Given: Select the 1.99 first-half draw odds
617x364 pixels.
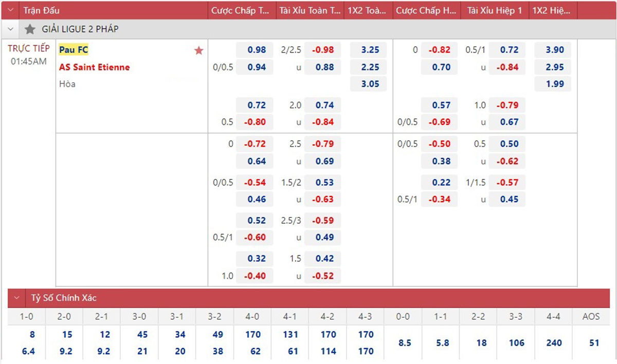Looking at the screenshot, I should tap(555, 84).
